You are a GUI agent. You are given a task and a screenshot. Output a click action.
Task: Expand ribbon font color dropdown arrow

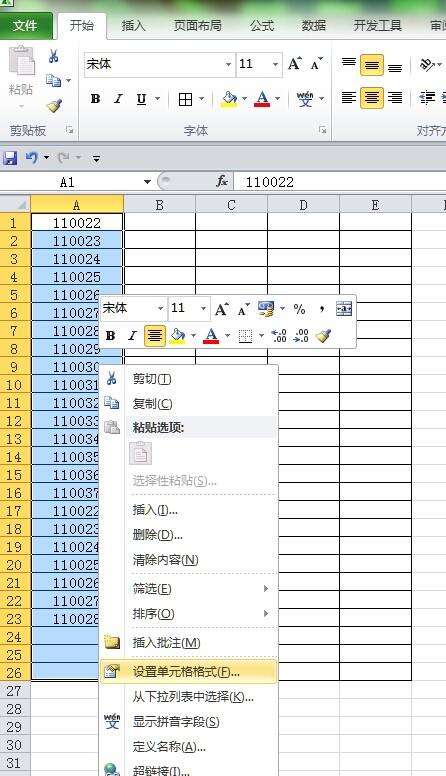[x=277, y=99]
